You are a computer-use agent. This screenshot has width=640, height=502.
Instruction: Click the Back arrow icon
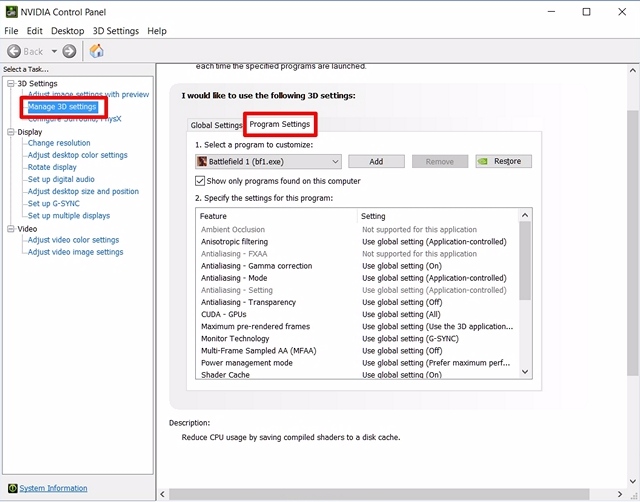(14, 51)
